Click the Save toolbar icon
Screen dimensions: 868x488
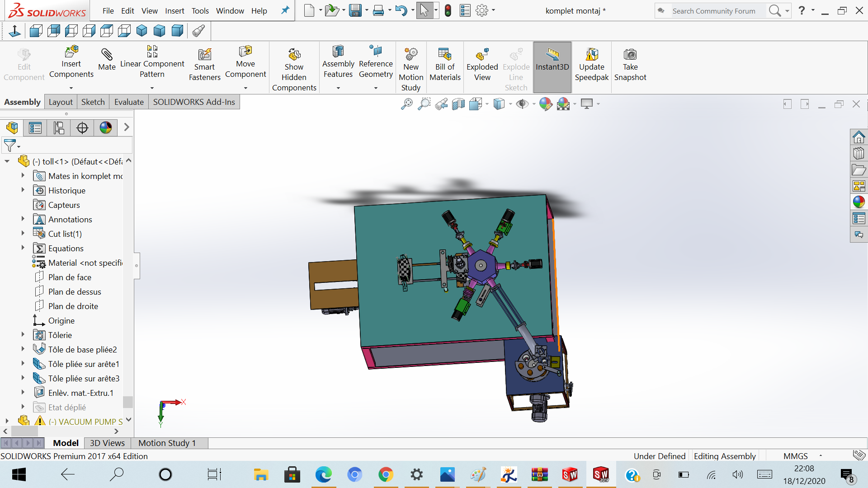click(x=355, y=10)
